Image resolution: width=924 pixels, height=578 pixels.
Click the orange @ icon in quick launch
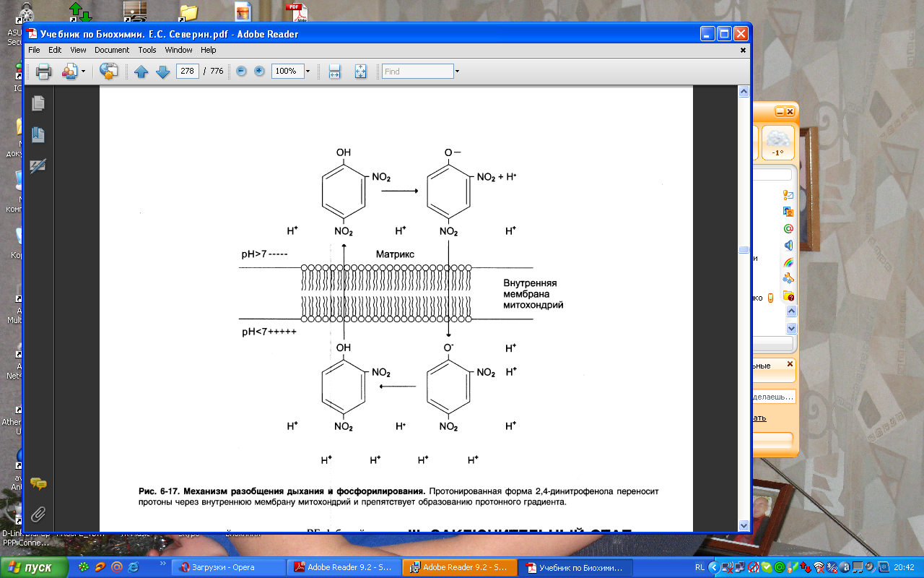pos(117,567)
